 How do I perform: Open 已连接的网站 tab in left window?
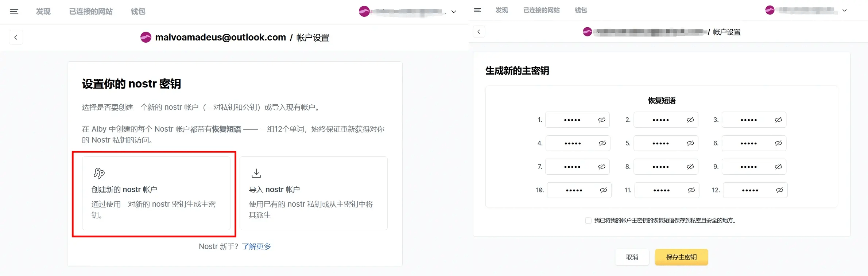coord(91,12)
